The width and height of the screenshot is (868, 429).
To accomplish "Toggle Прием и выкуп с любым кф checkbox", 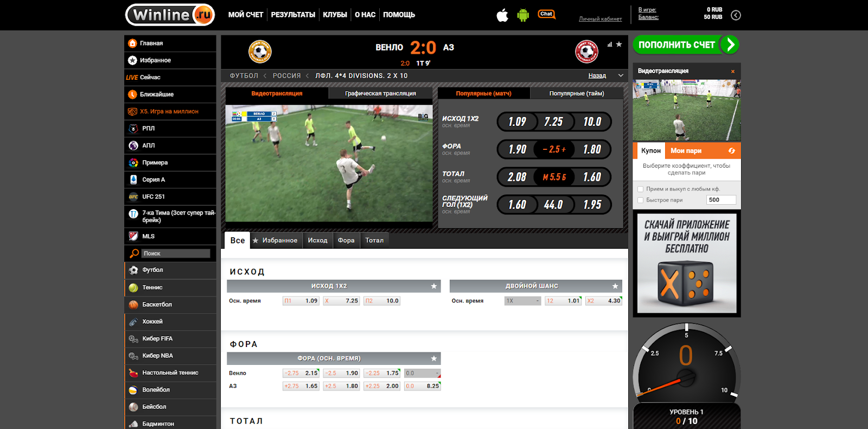I will tap(641, 189).
